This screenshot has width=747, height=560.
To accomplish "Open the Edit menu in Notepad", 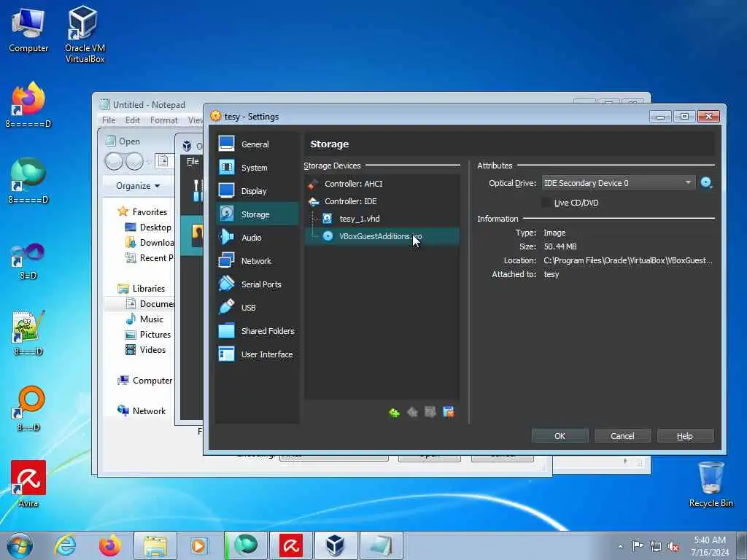I will [x=133, y=120].
